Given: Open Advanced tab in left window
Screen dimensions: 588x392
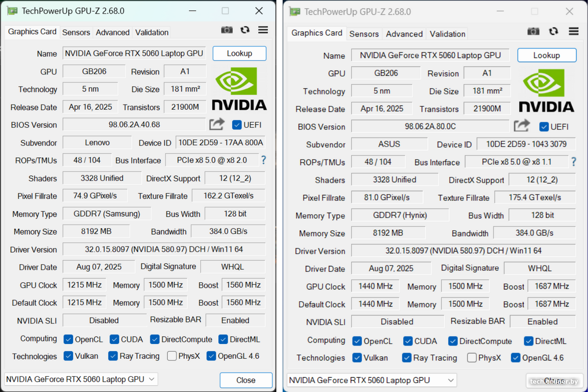Looking at the screenshot, I should click(x=113, y=32).
